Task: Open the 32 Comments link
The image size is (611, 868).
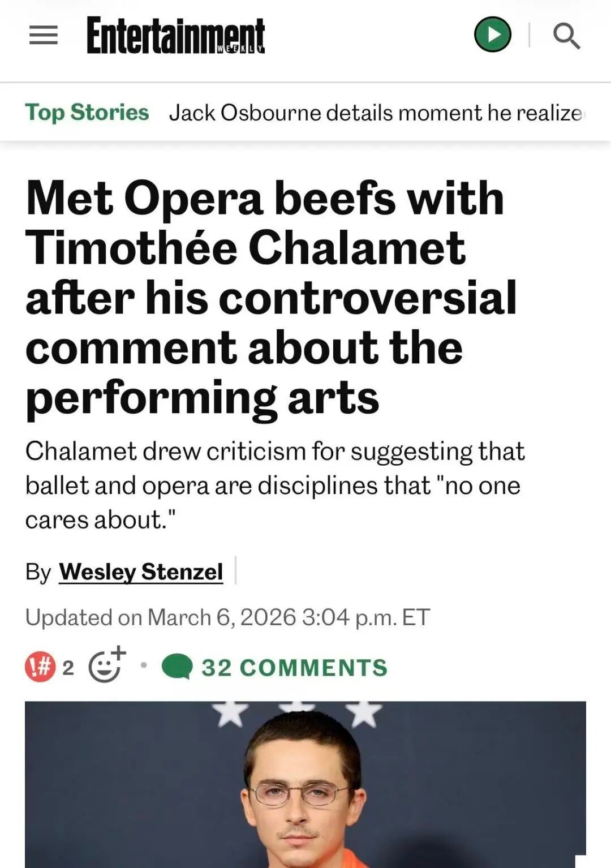Action: (294, 668)
